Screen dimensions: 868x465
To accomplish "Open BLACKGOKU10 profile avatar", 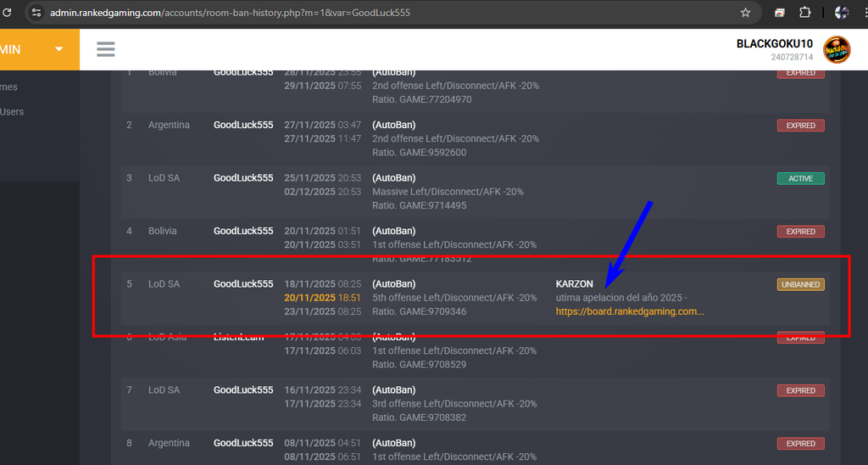I will tap(837, 50).
